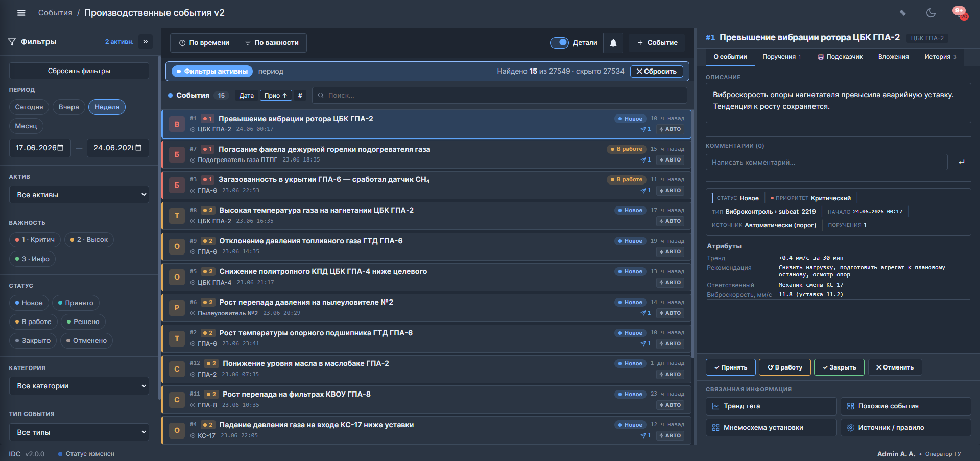
Task: Click the Отменить action button
Action: tap(895, 367)
